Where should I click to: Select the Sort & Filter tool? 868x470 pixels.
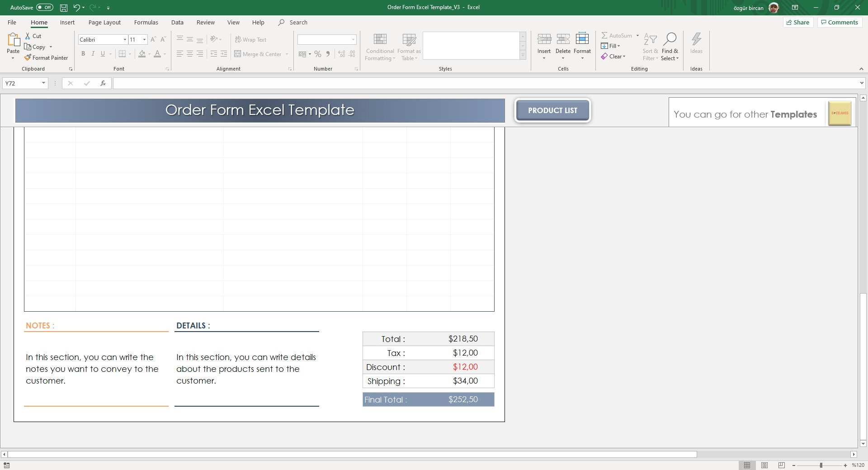(650, 46)
